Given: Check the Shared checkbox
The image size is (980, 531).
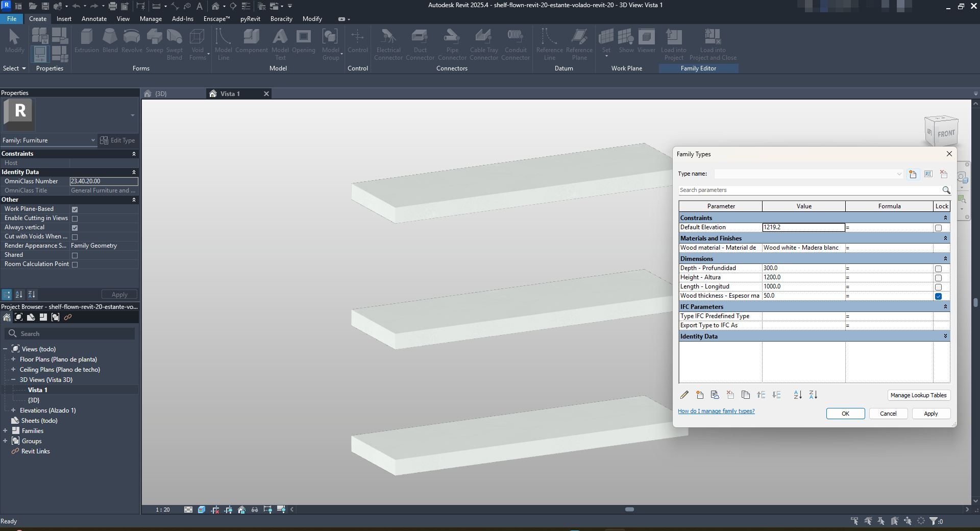Looking at the screenshot, I should point(75,255).
